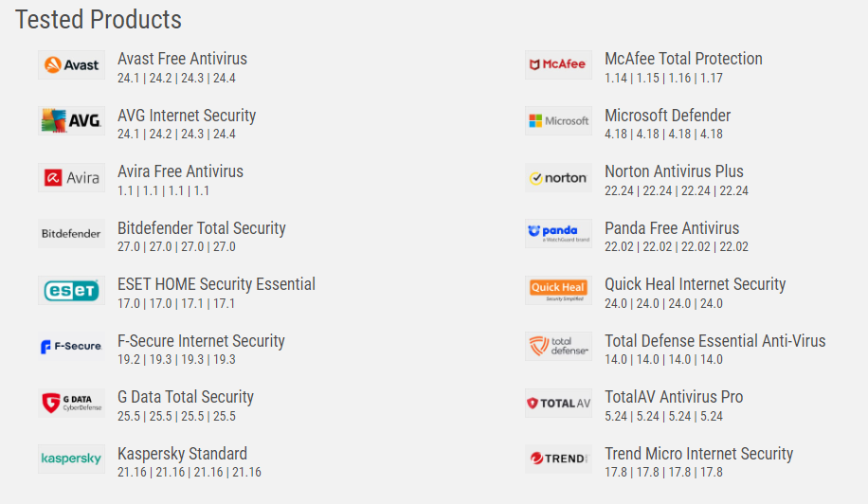
Task: Click the AVG logo icon
Action: [71, 121]
